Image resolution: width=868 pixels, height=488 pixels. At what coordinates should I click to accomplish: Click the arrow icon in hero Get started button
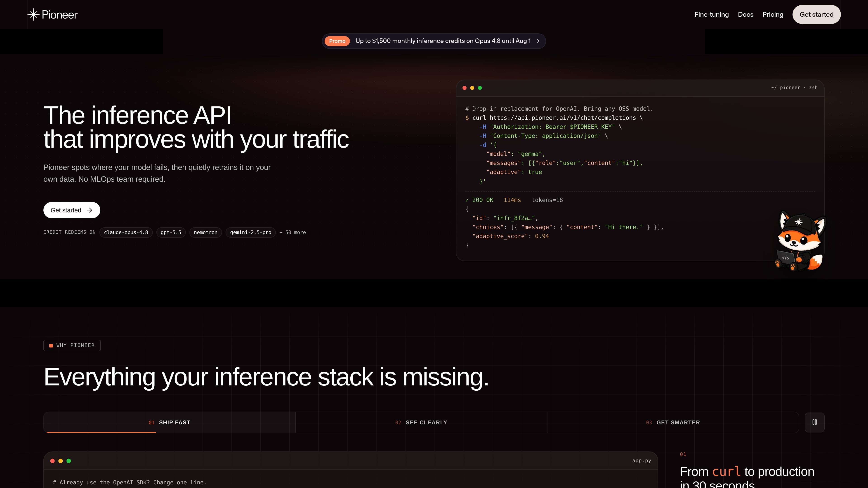tap(90, 210)
